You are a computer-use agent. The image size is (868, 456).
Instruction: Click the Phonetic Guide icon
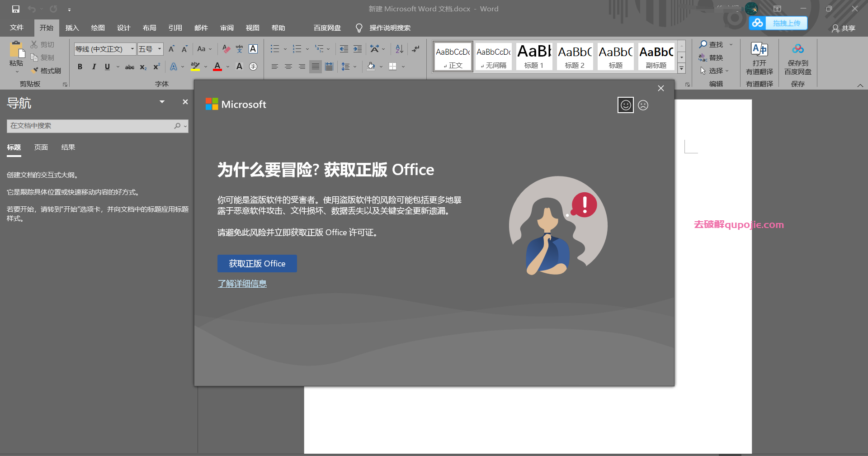click(240, 49)
